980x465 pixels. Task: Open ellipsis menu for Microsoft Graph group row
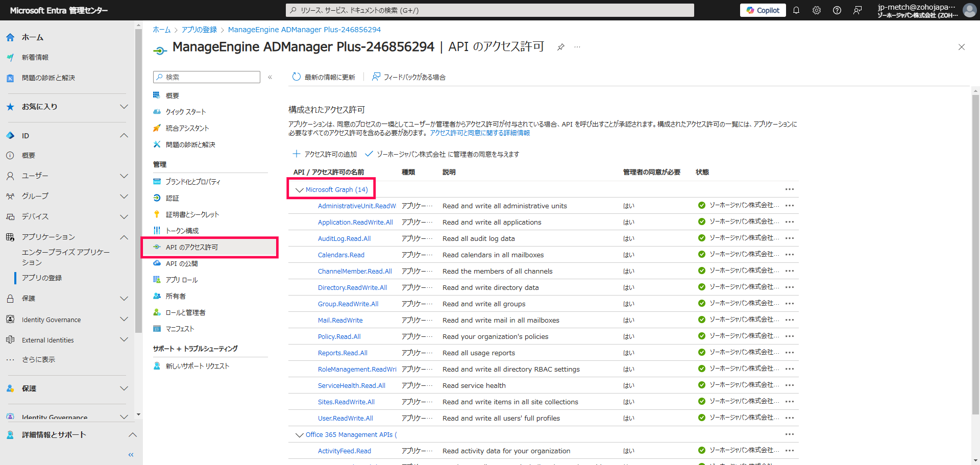[790, 189]
